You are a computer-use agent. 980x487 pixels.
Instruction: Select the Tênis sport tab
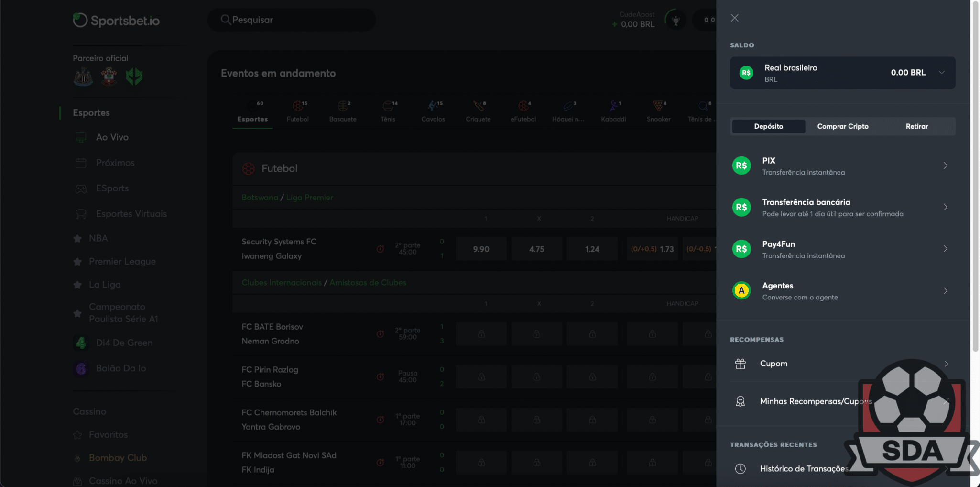coord(388,112)
